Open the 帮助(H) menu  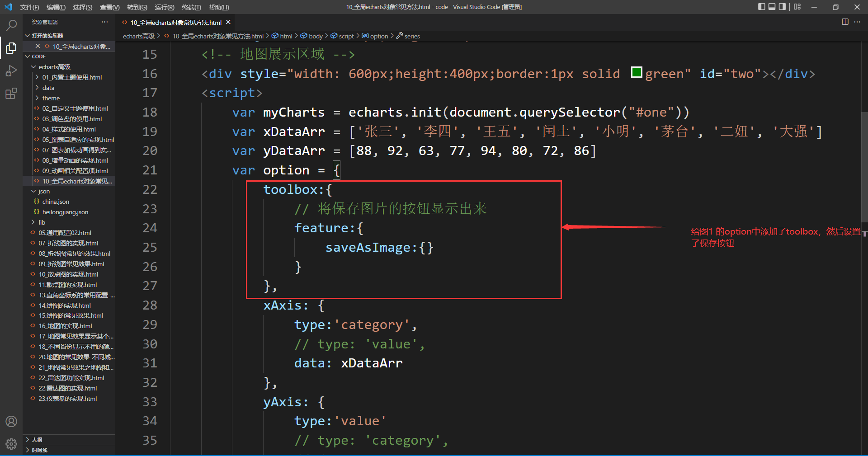(x=219, y=7)
